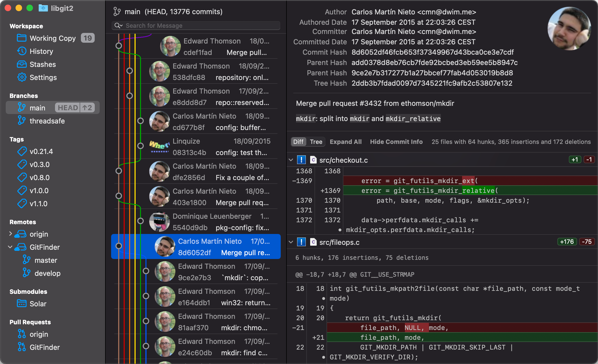This screenshot has width=598, height=364.
Task: Expand the origin remote
Action: pos(10,234)
